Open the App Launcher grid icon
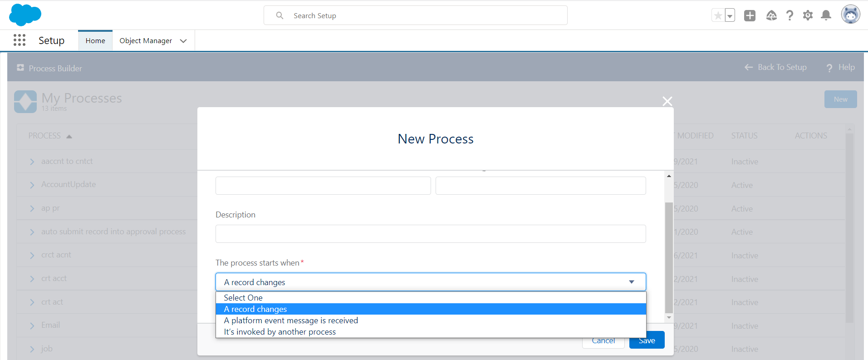The image size is (868, 360). [20, 40]
